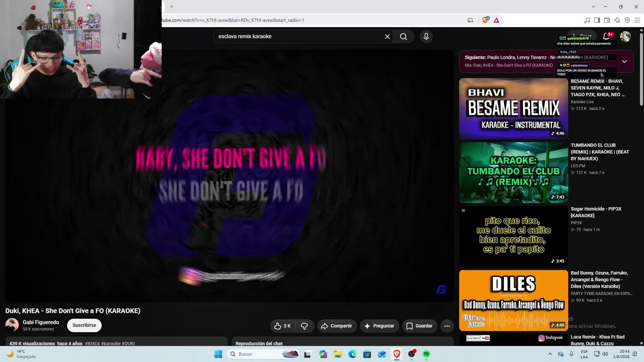The width and height of the screenshot is (644, 362).
Task: Dislike the video with the thumbs-down button
Action: pos(304,326)
